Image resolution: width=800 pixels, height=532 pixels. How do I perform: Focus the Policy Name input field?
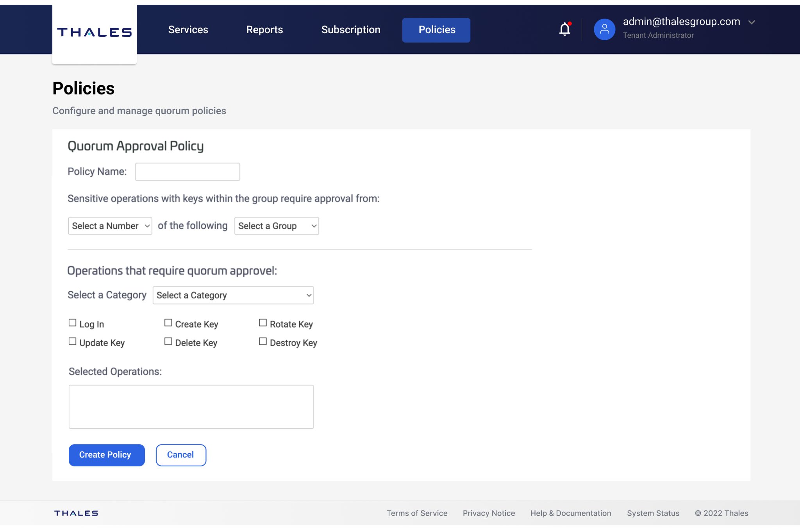pyautogui.click(x=187, y=172)
